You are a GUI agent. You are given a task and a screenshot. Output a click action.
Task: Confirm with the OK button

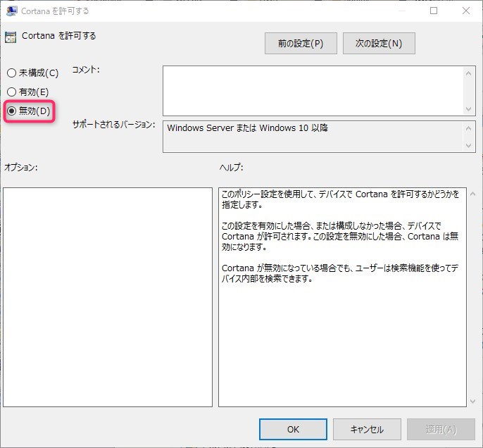(293, 429)
